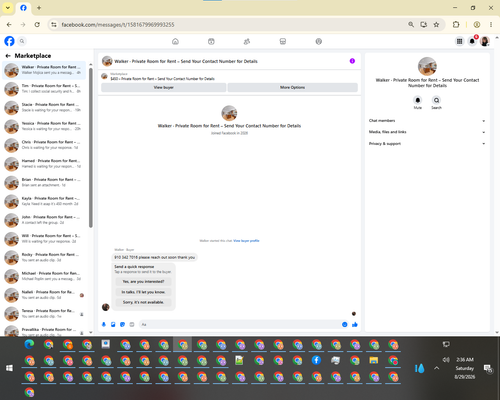The width and height of the screenshot is (500, 400).
Task: Open the Yessica Private Room conversation
Action: click(x=44, y=126)
